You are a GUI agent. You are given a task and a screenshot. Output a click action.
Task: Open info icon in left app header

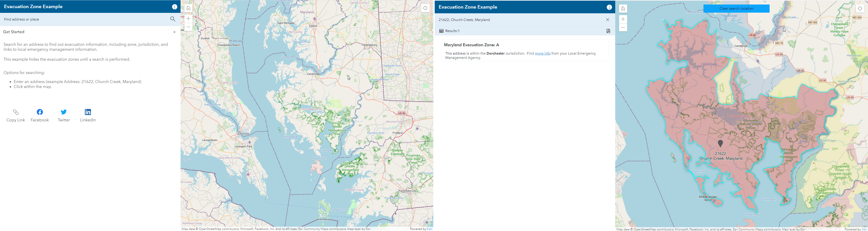174,7
